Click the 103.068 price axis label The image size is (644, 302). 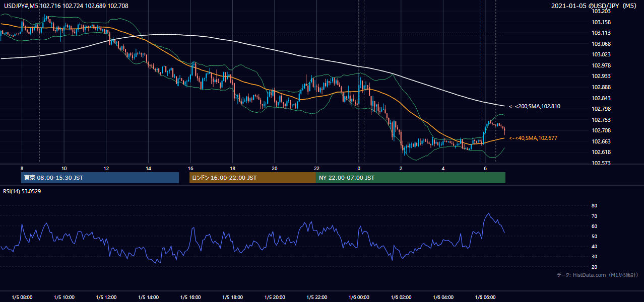tap(601, 44)
